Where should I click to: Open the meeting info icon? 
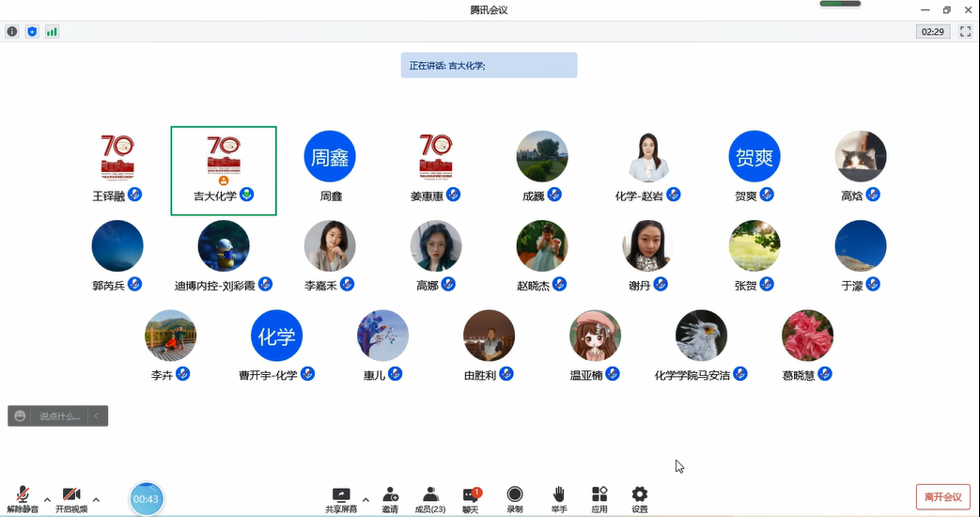pos(12,31)
